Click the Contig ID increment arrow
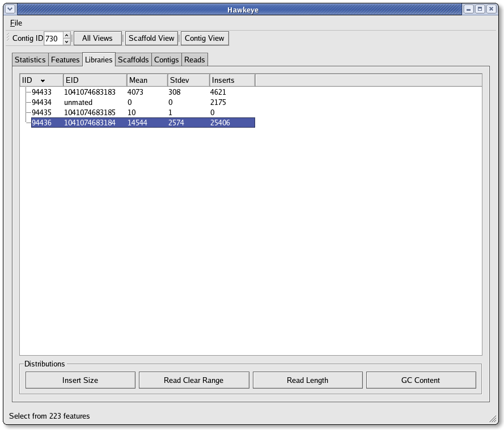504x430 pixels. point(66,35)
